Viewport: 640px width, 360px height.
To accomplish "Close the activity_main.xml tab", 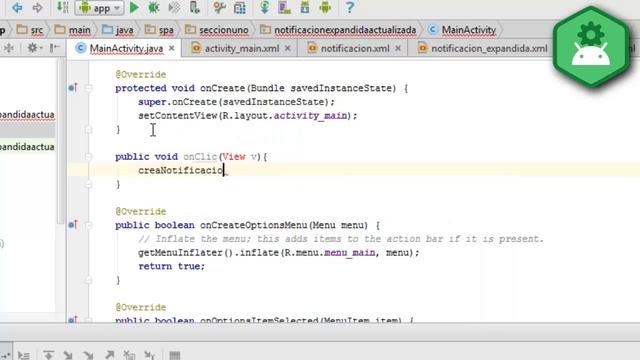I will (288, 48).
